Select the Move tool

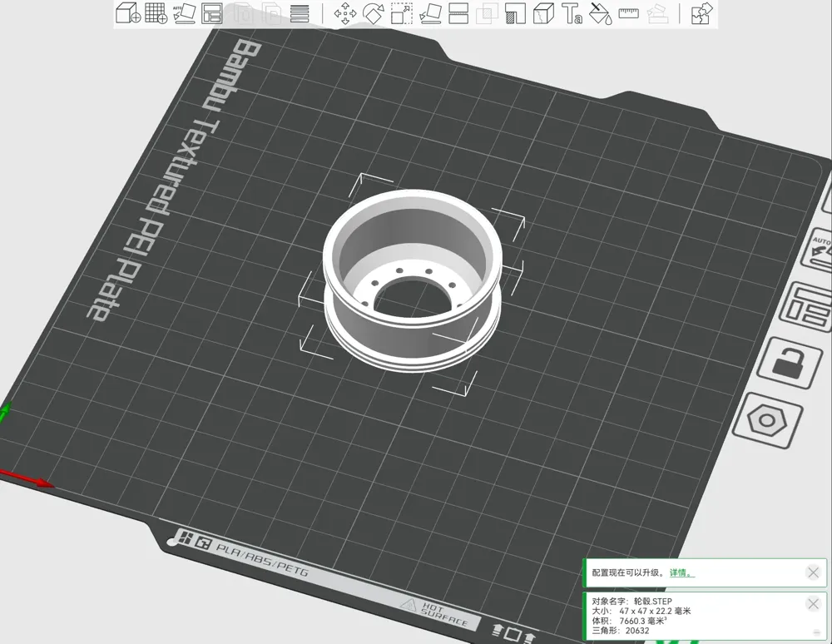345,13
